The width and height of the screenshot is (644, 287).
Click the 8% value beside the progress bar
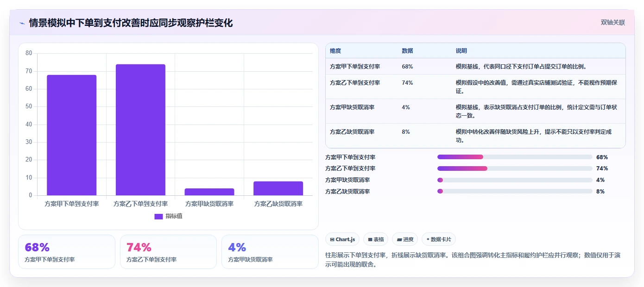coord(600,192)
